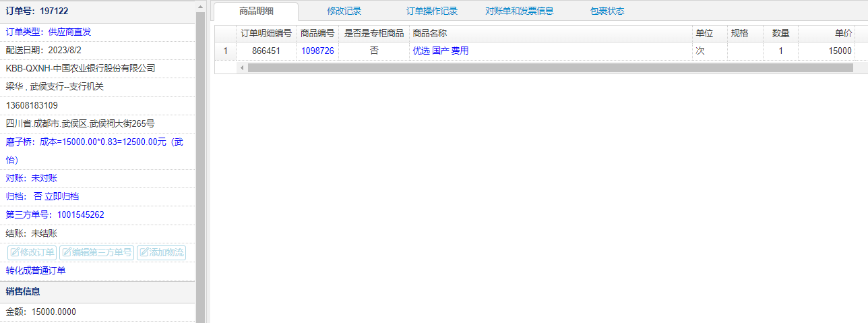This screenshot has height=323, width=868.
Task: Click the 单位 column header
Action: point(710,33)
